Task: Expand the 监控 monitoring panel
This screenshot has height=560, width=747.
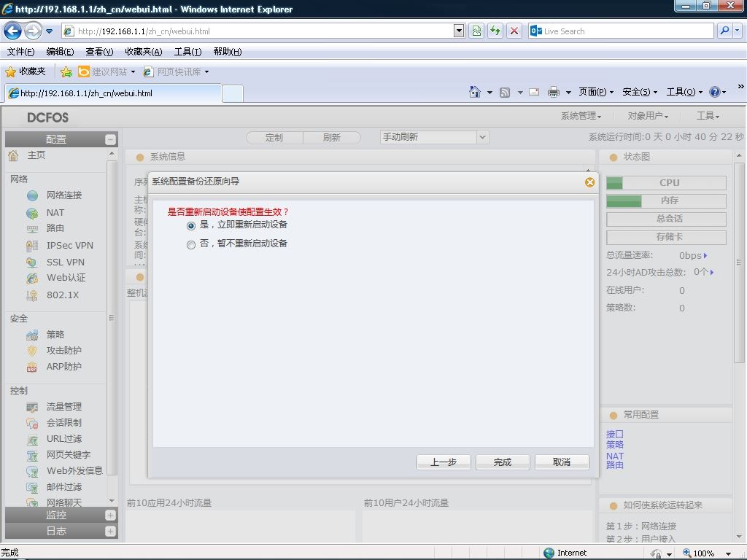Action: pyautogui.click(x=111, y=516)
